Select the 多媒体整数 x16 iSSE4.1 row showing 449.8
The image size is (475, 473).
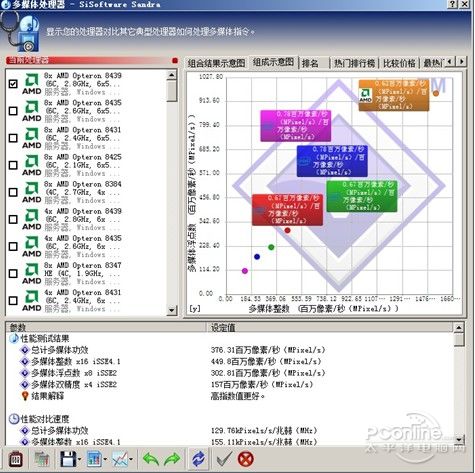(x=230, y=361)
